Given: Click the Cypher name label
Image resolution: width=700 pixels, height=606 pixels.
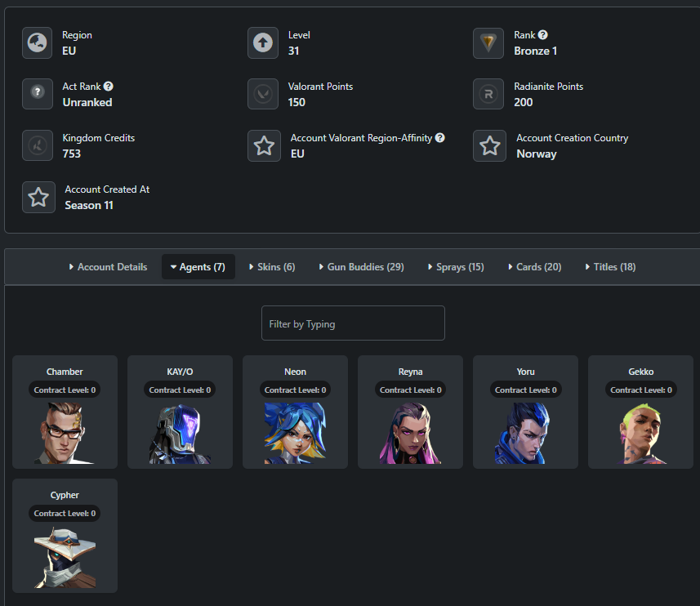Looking at the screenshot, I should point(65,495).
